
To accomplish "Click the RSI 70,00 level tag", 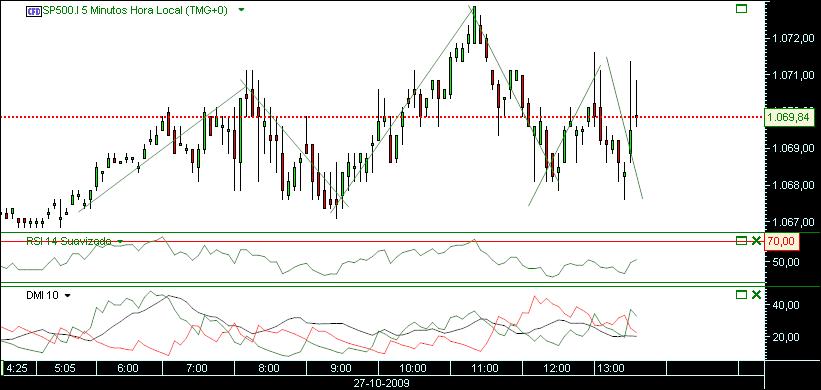I will pos(783,242).
